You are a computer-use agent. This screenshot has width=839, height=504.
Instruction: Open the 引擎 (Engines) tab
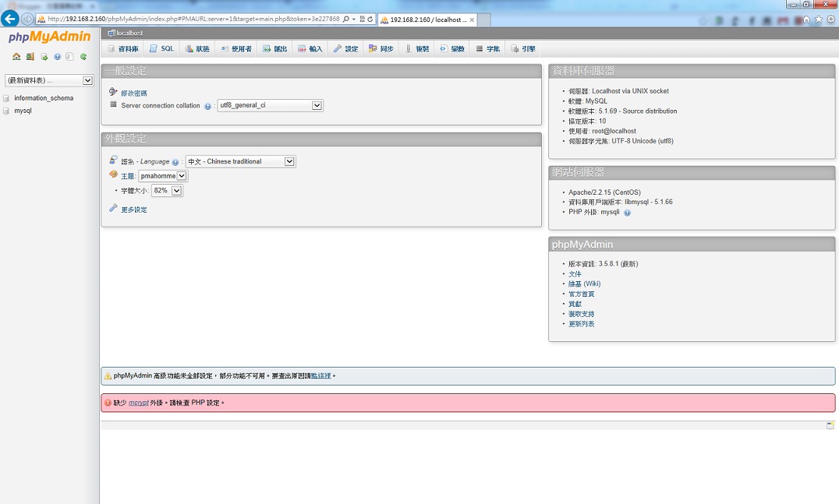click(x=522, y=48)
